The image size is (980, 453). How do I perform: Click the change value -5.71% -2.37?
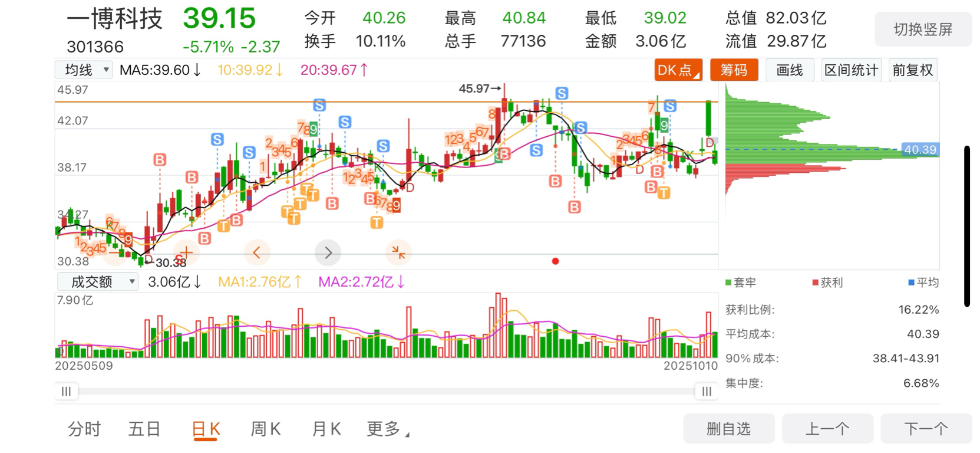click(232, 47)
